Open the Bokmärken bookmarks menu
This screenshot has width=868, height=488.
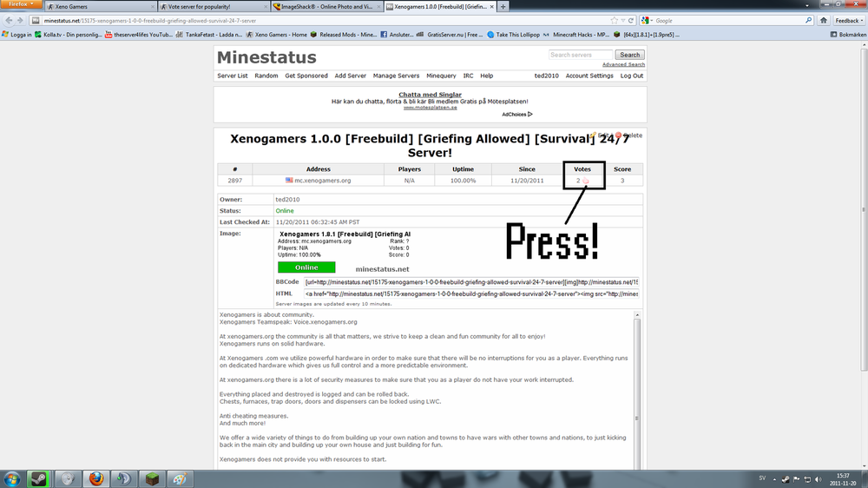point(848,35)
